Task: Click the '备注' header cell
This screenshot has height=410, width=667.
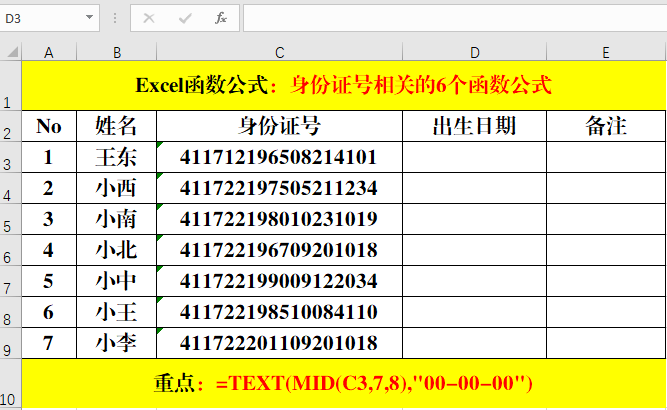Action: [x=606, y=126]
